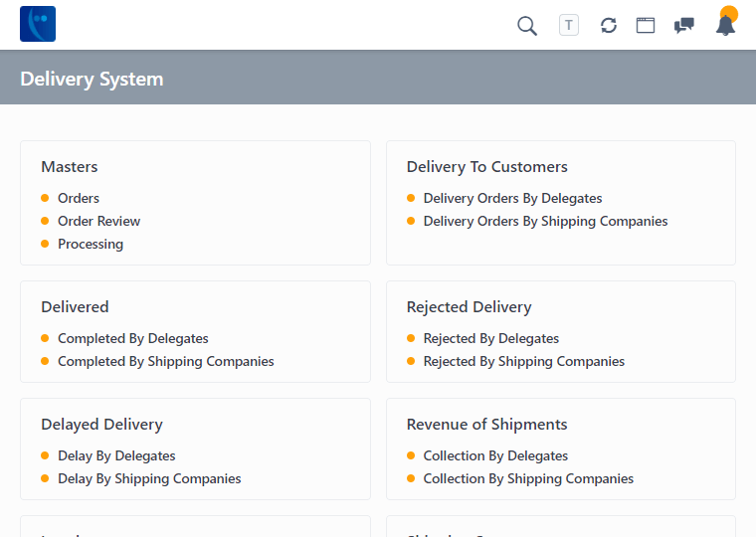Viewport: 756px width, 537px height.
Task: Open Completed By Shipping Companies
Action: click(165, 361)
